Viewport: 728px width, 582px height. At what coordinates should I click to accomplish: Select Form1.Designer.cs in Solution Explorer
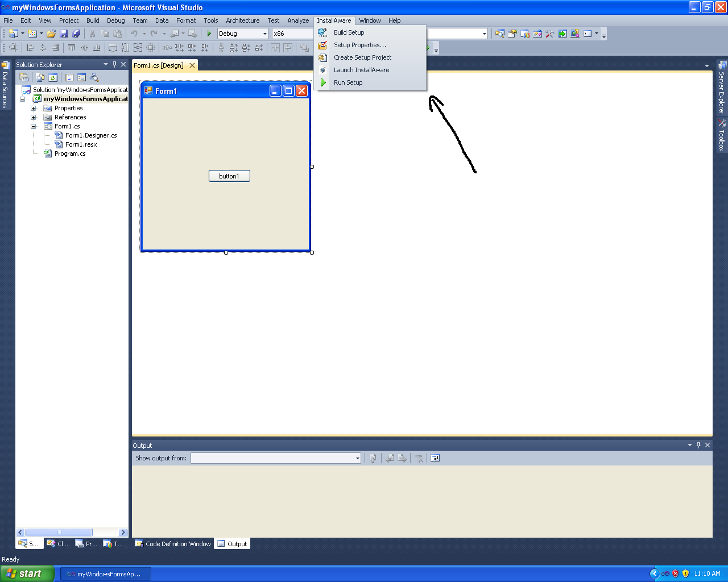(x=91, y=135)
